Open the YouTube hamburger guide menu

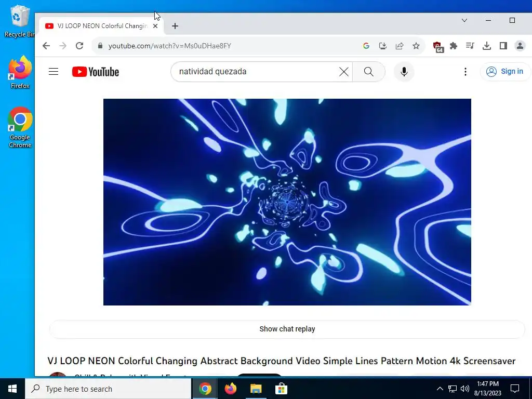click(54, 72)
